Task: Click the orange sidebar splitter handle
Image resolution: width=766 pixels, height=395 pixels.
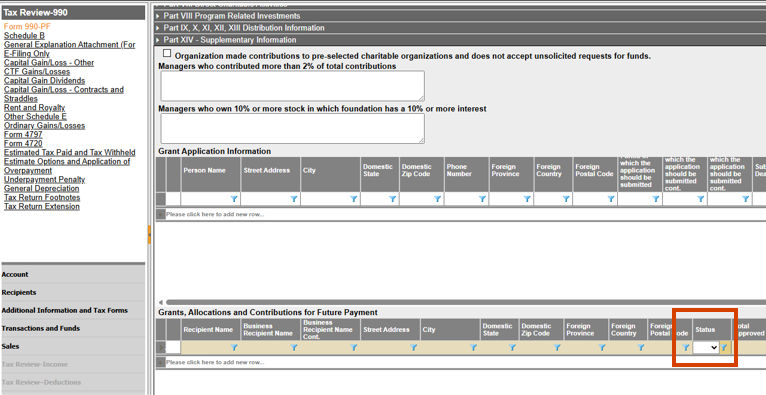Action: pyautogui.click(x=149, y=235)
